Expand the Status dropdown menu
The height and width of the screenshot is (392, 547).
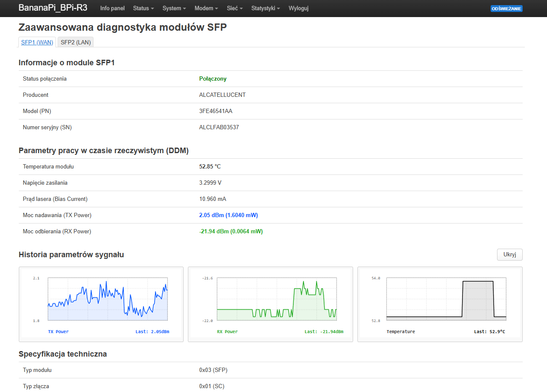pyautogui.click(x=143, y=9)
